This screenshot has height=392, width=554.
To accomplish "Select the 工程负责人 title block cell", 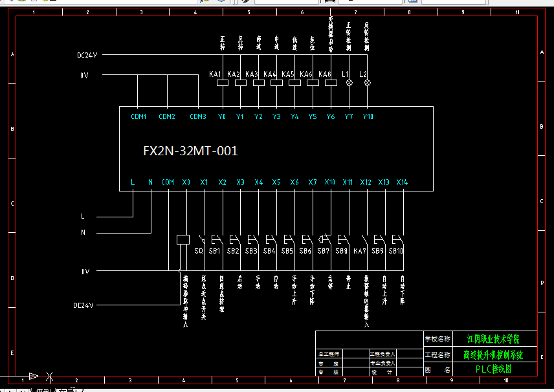I will tap(382, 354).
